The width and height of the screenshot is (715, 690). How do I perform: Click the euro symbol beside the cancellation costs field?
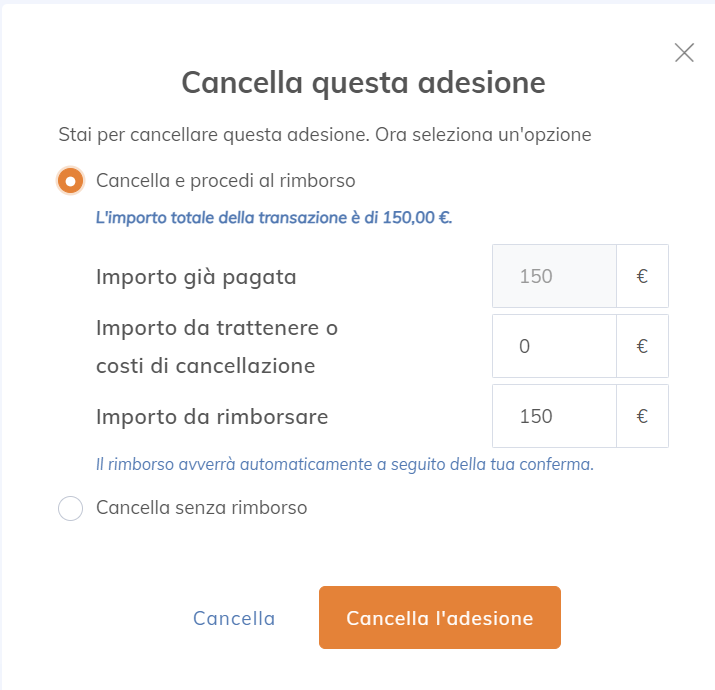pos(642,346)
